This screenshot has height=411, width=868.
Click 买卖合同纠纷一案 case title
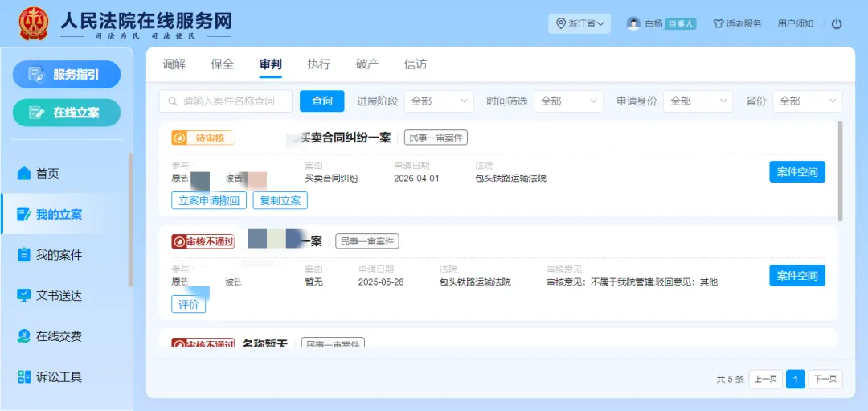coord(346,138)
